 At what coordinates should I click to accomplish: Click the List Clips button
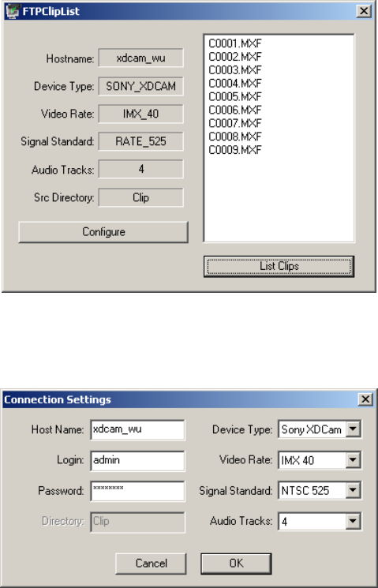(279, 266)
